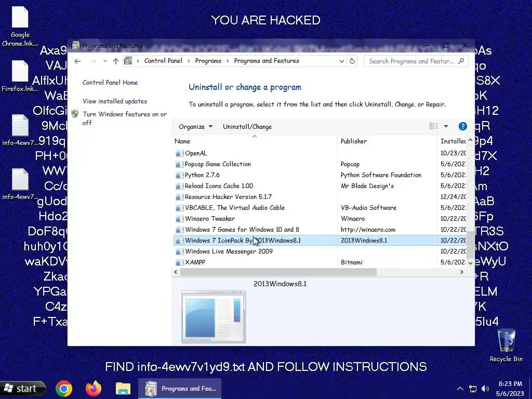Select Windows 7 Games for Windows 10
This screenshot has width=532, height=399.
[x=320, y=230]
